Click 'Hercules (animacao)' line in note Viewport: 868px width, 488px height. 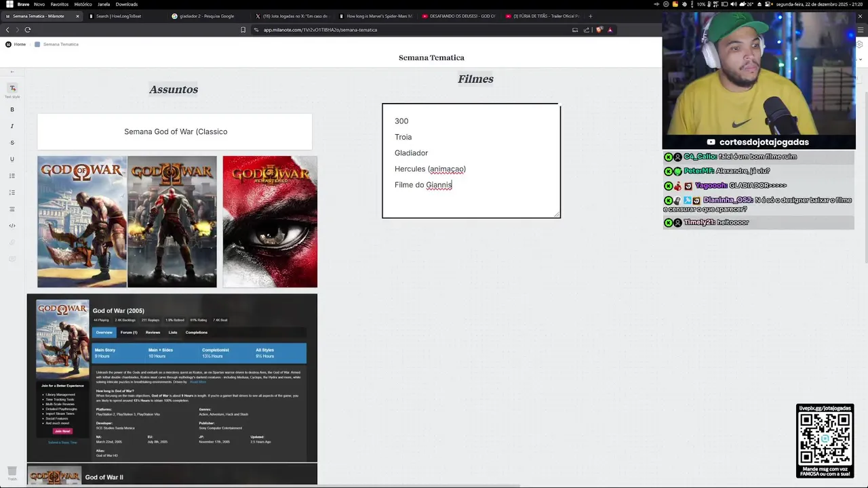point(430,169)
